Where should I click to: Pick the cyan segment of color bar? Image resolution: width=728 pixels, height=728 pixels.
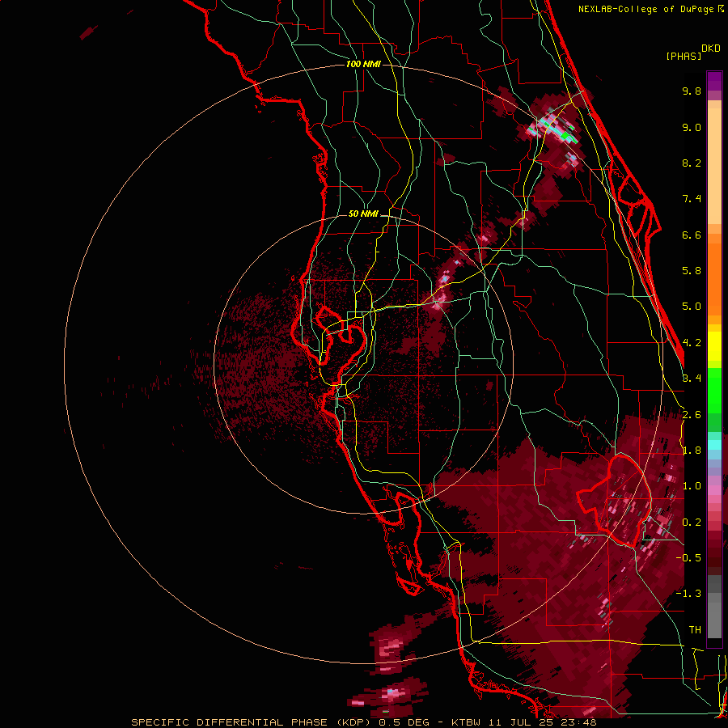[714, 445]
